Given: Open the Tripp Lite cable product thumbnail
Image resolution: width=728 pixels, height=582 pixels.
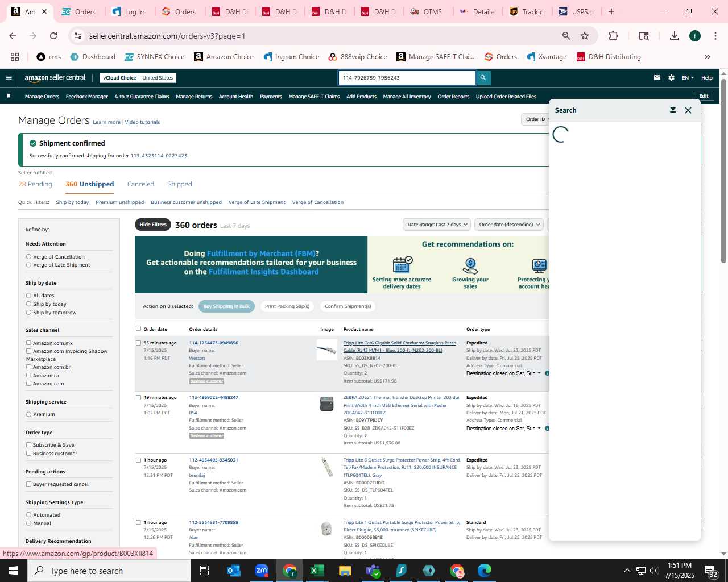Looking at the screenshot, I should click(326, 350).
